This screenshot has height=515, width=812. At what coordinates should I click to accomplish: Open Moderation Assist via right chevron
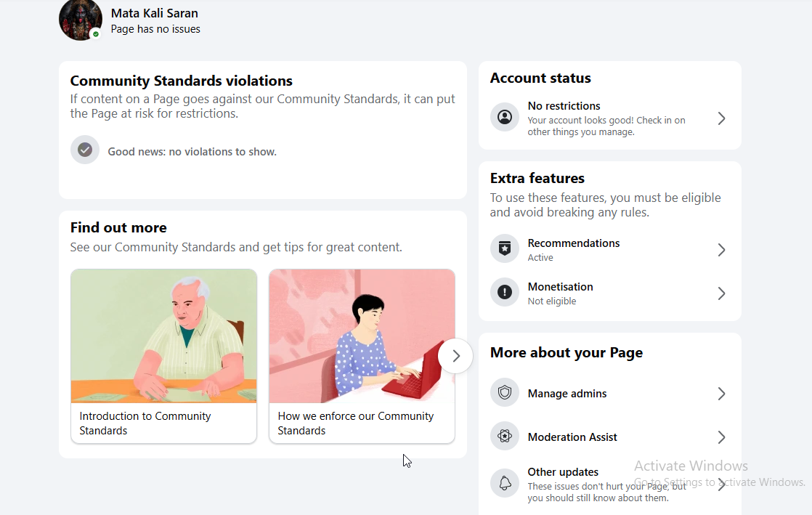(x=721, y=437)
